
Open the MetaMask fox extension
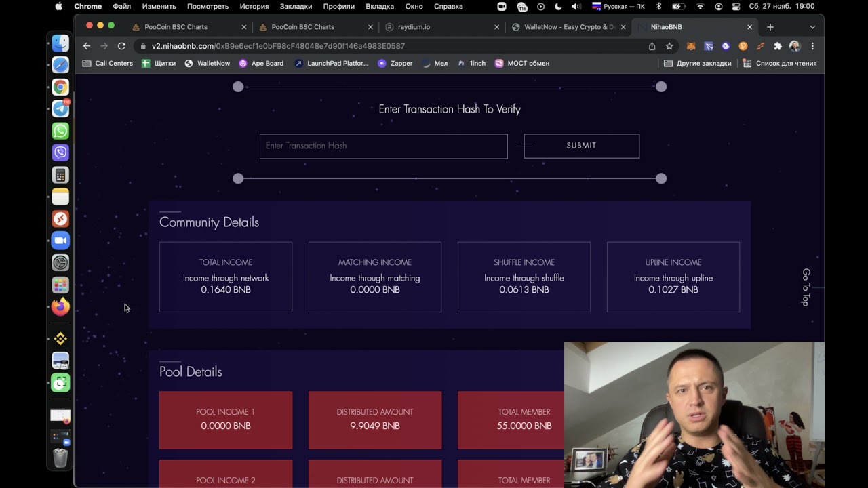[x=691, y=46]
